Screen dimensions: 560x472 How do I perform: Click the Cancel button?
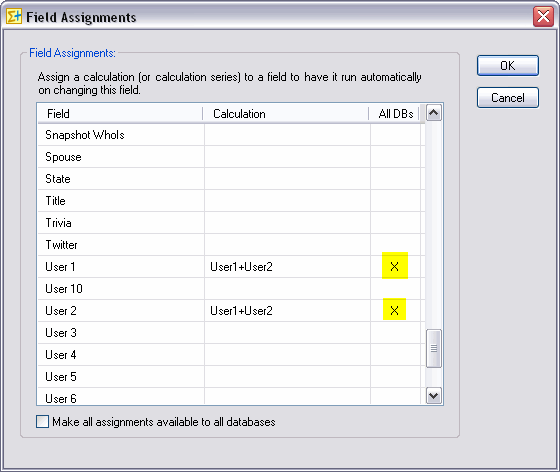point(508,97)
